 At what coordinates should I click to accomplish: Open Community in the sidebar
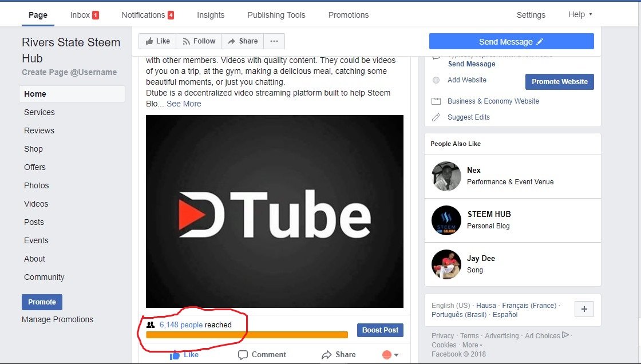44,278
